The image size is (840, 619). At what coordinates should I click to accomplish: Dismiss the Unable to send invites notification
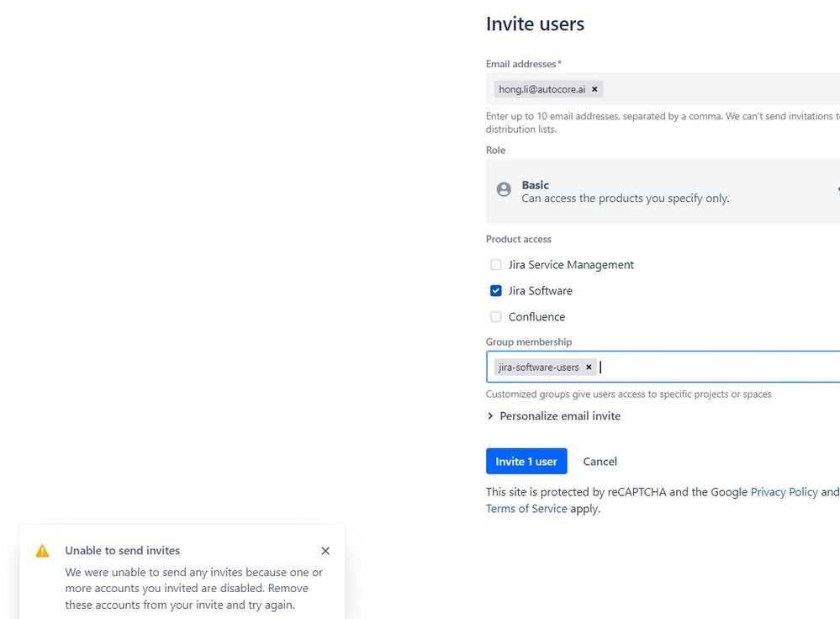coord(325,551)
